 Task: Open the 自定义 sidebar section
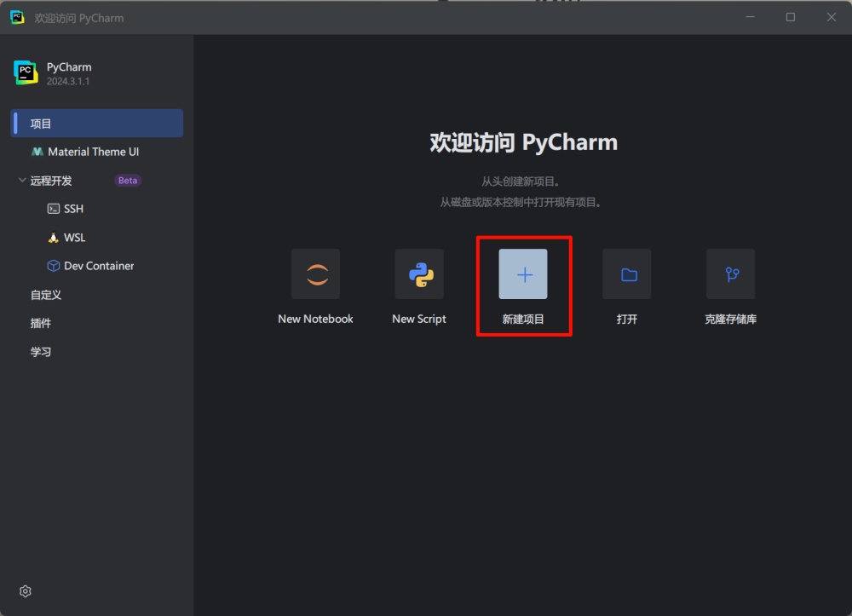(x=46, y=295)
